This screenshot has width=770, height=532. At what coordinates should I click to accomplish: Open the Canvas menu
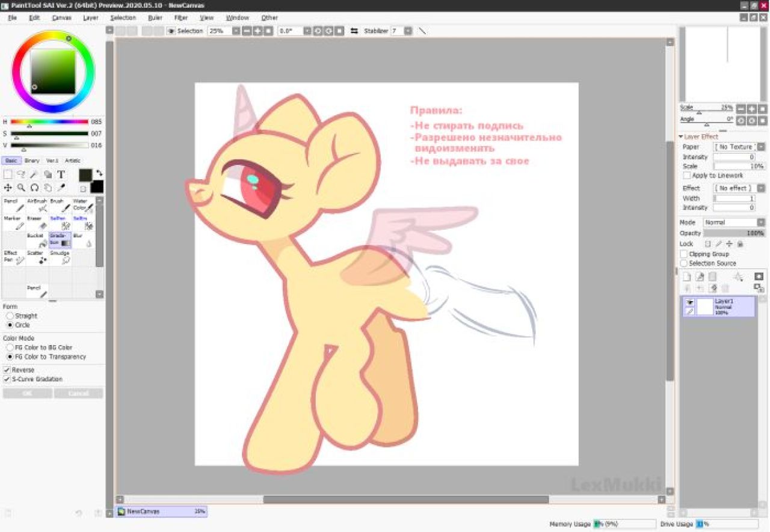[61, 18]
